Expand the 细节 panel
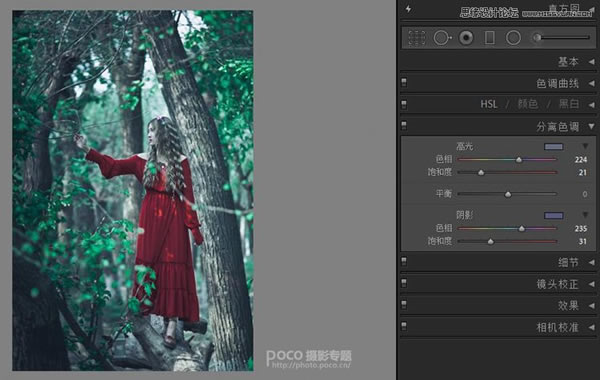This screenshot has height=380, width=600. [x=592, y=263]
